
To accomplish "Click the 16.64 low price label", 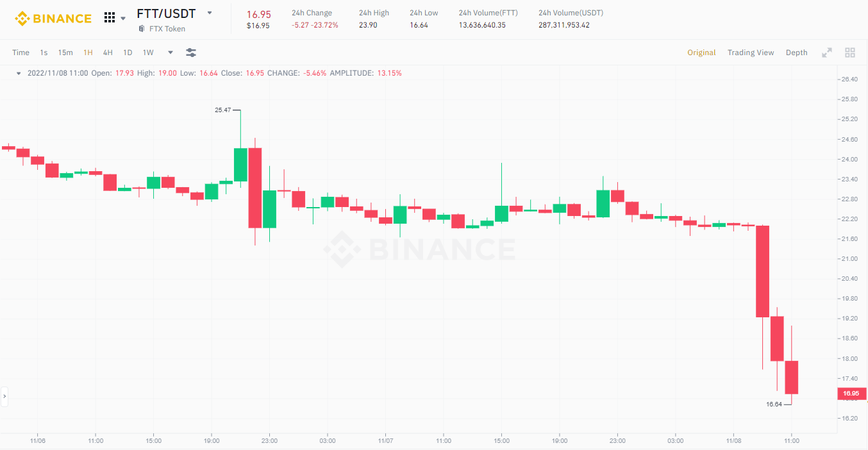I will pos(774,404).
